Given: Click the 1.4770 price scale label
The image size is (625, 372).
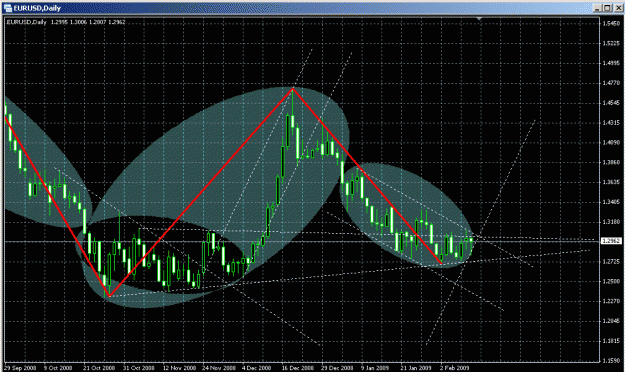Looking at the screenshot, I should [611, 83].
